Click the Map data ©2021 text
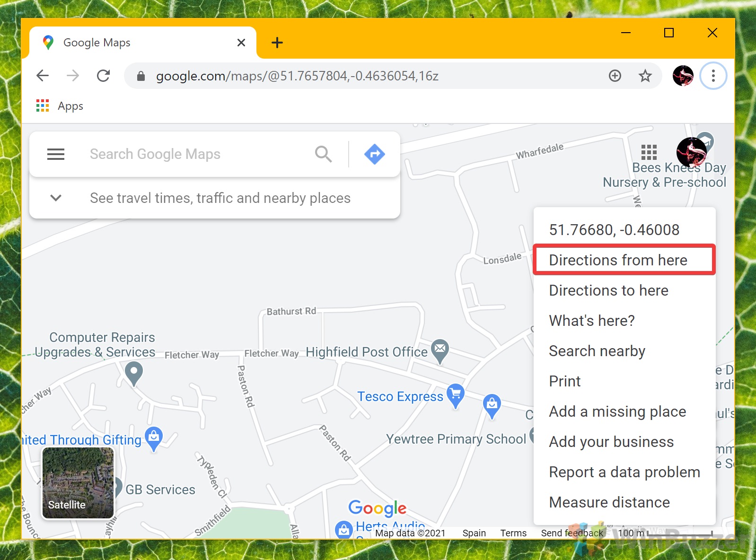Screen dimensions: 756x560 (x=410, y=533)
